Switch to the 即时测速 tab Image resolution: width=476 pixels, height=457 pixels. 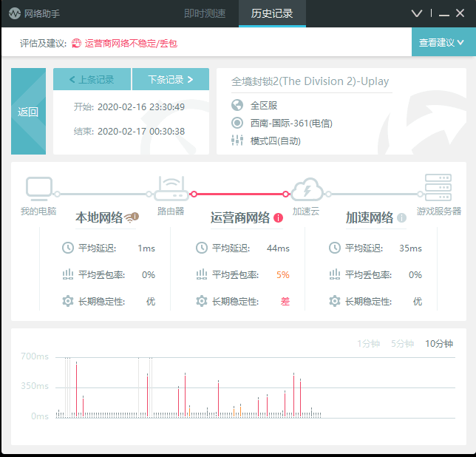205,13
